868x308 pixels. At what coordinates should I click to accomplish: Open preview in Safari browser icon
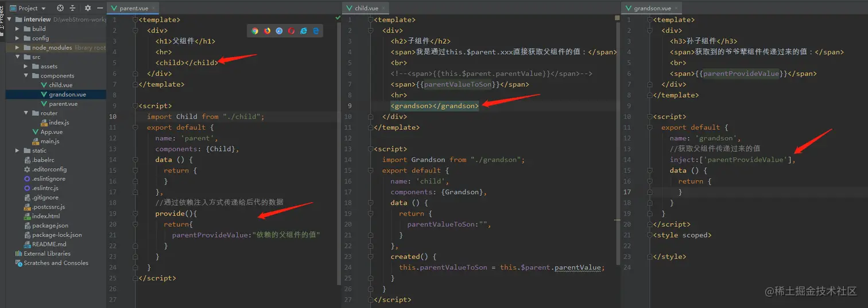(279, 31)
